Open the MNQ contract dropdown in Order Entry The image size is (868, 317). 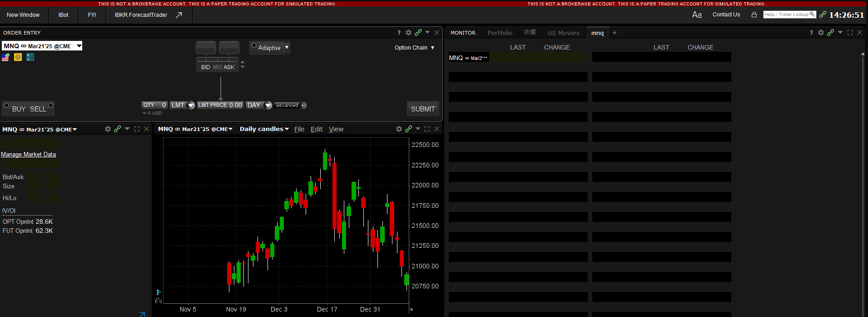coord(79,46)
